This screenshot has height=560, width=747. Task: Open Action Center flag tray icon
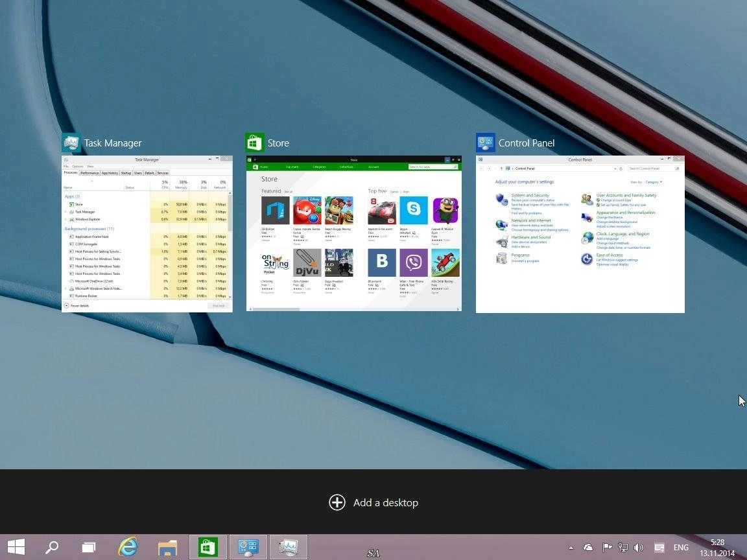click(606, 548)
